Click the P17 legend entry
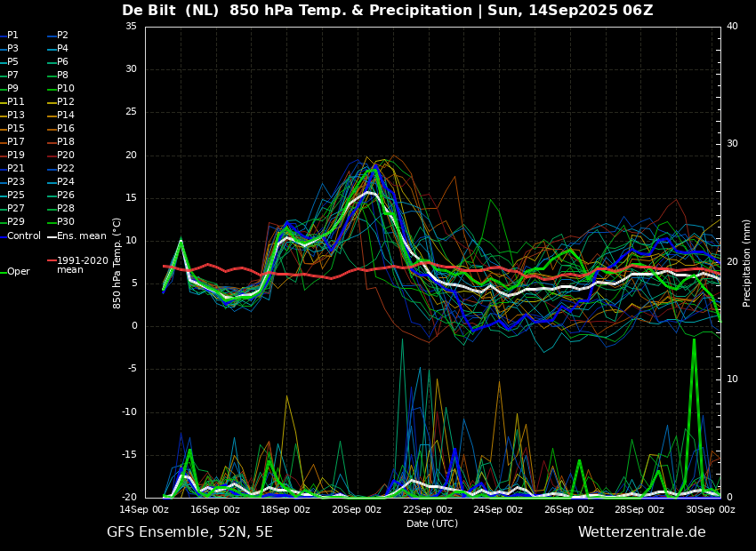 [12, 141]
